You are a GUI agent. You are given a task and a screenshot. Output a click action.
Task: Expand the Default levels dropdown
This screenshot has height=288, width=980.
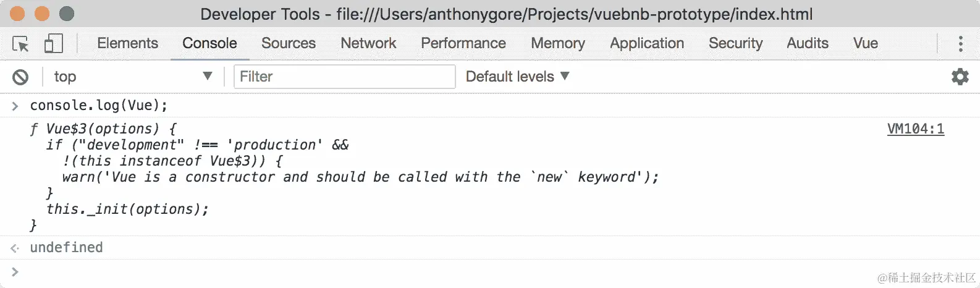517,77
